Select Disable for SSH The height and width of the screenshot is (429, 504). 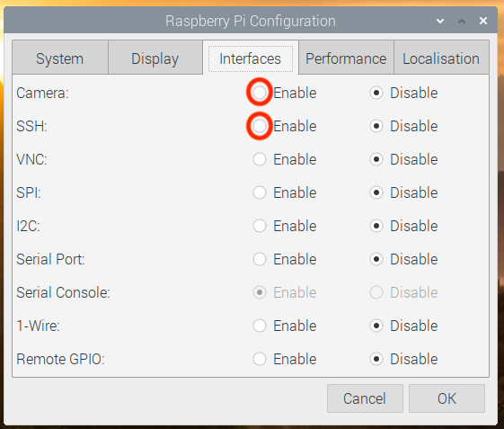[x=376, y=126]
